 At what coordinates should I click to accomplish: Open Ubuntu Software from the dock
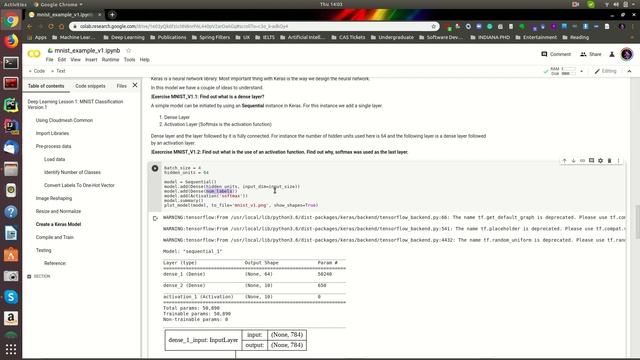pyautogui.click(x=11, y=254)
